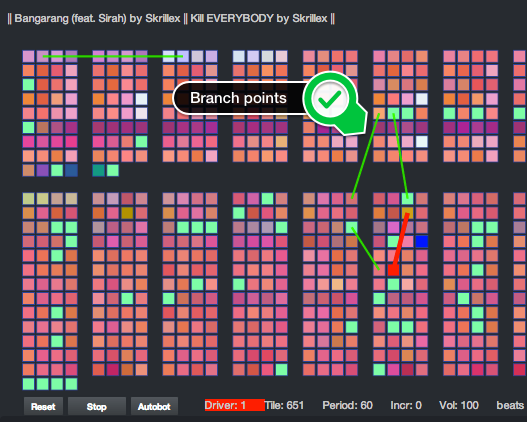Jump to the solid red beat tile
This screenshot has height=422, width=530.
tap(393, 270)
